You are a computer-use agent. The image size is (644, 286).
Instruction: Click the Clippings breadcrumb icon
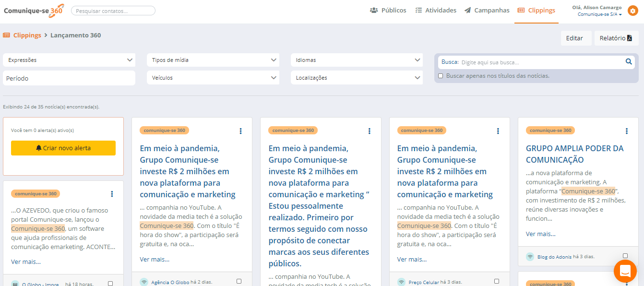pyautogui.click(x=7, y=35)
